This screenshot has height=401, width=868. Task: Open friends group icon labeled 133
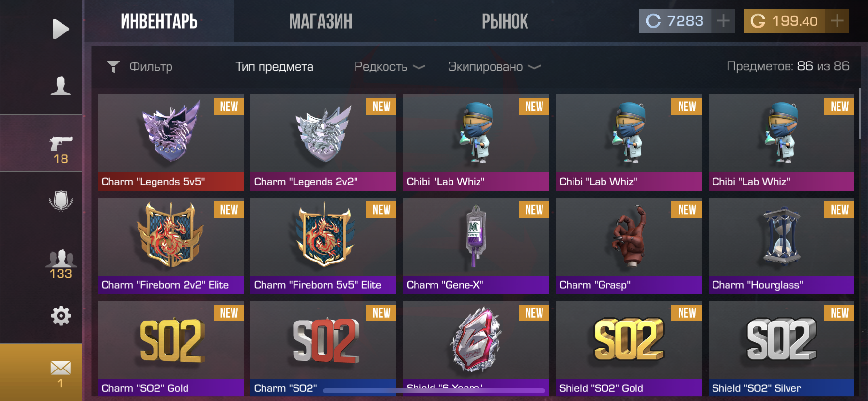click(x=61, y=264)
